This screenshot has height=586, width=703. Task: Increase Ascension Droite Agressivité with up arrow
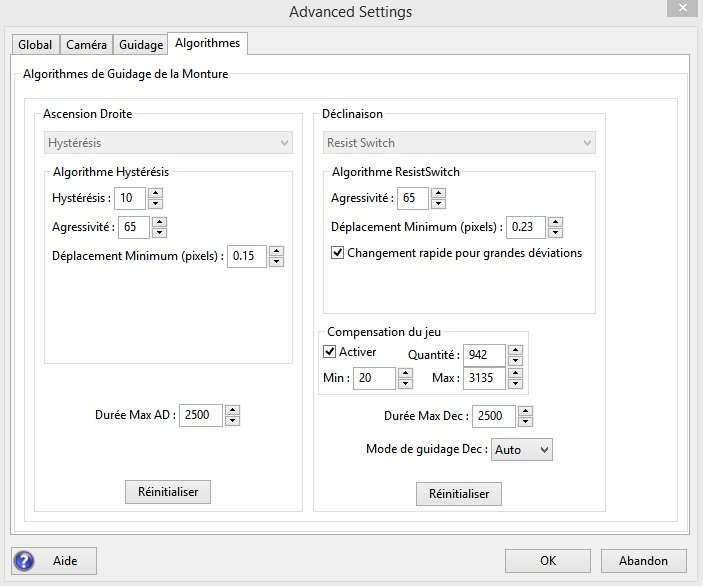pyautogui.click(x=159, y=222)
